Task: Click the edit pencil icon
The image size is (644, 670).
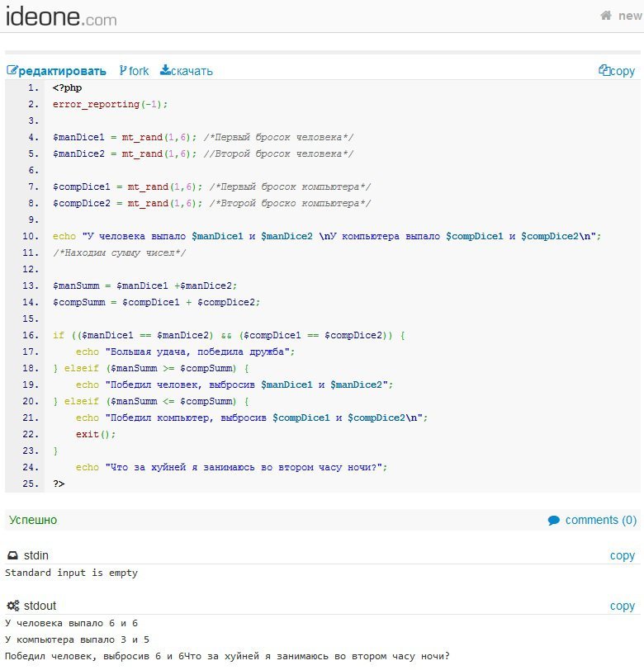Action: (x=12, y=71)
